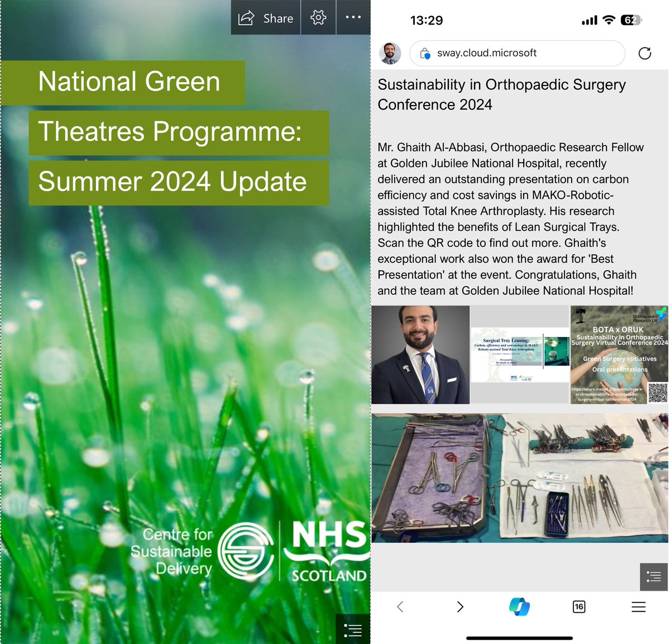Open the tabs counter showing 16
Screen dimensions: 670x644
pos(579,607)
